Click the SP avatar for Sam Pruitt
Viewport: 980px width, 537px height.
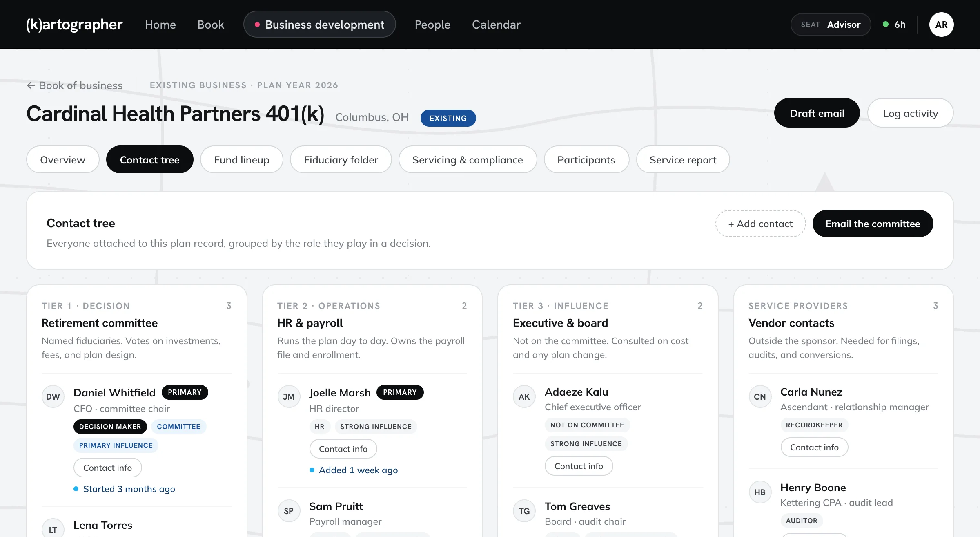click(289, 511)
